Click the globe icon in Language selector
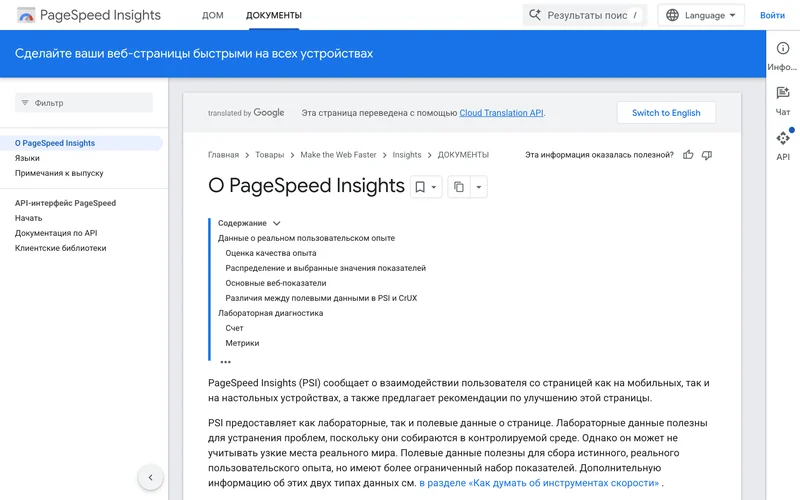The height and width of the screenshot is (500, 800). pos(672,15)
